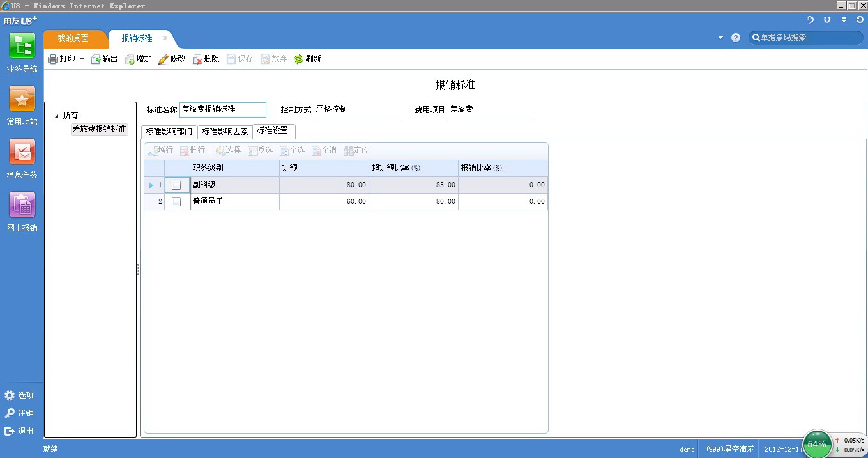
Task: Click the search magnifier icon
Action: [755, 38]
